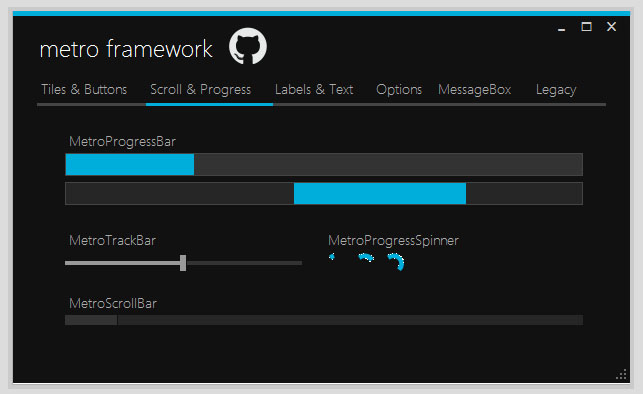Go to the Options tab
The height and width of the screenshot is (394, 643).
pos(399,89)
